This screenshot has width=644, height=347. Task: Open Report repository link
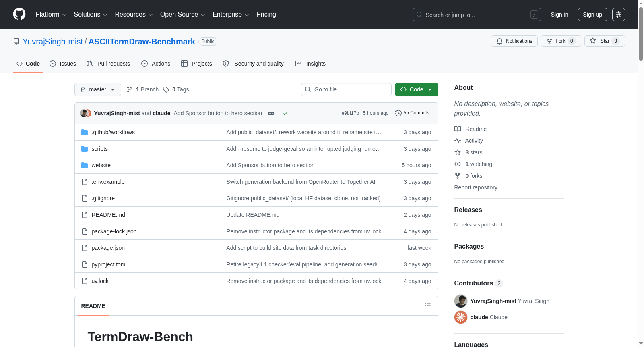(476, 187)
